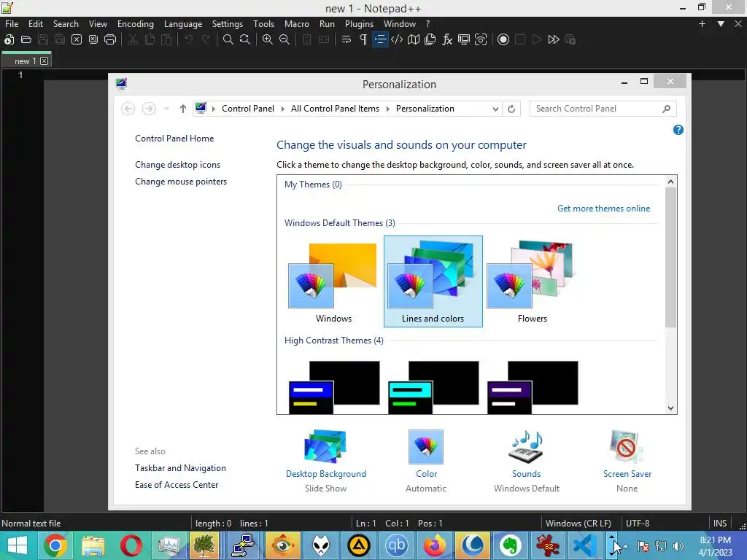
Task: Click the Personalization up arrow navigation button
Action: 183,109
